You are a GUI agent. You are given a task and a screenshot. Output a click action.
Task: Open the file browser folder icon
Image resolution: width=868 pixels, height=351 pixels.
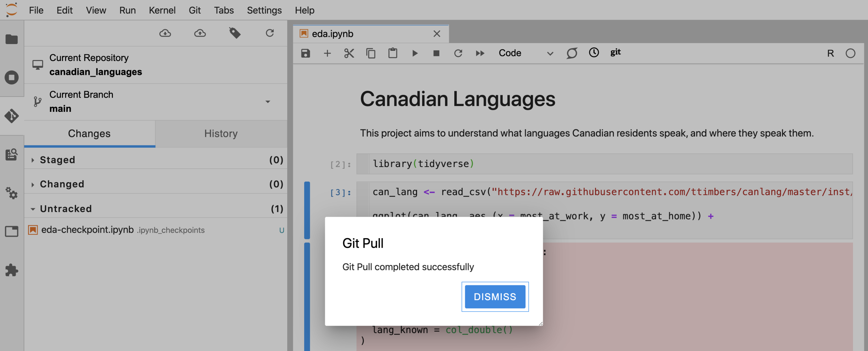[12, 39]
